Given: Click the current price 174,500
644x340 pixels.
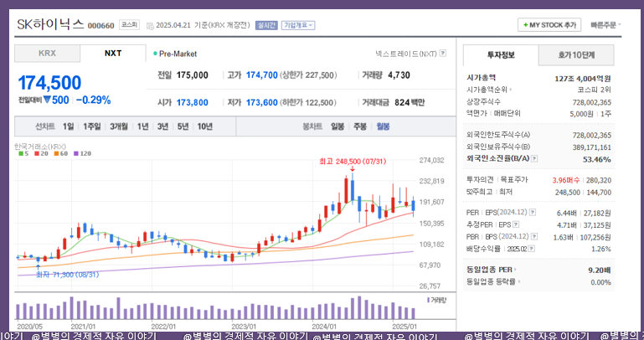Looking at the screenshot, I should (49, 83).
